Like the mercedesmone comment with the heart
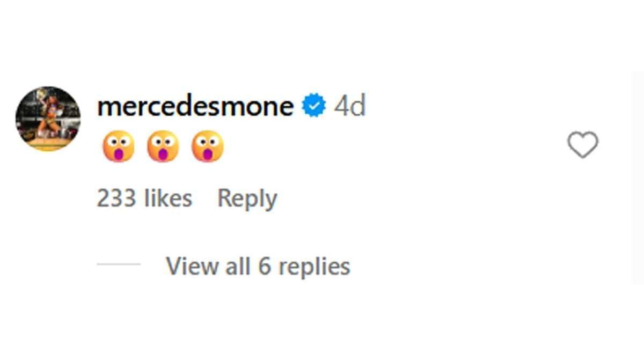The width and height of the screenshot is (644, 362). 582,145
